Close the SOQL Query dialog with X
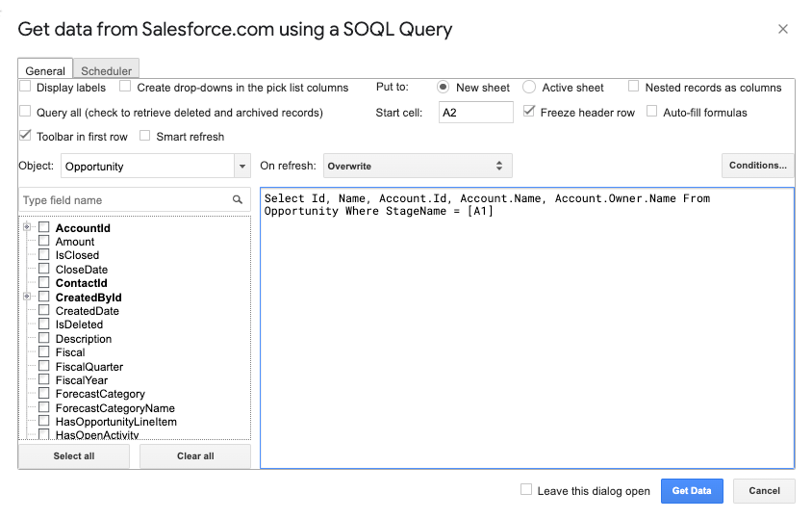The width and height of the screenshot is (812, 519). [x=783, y=29]
